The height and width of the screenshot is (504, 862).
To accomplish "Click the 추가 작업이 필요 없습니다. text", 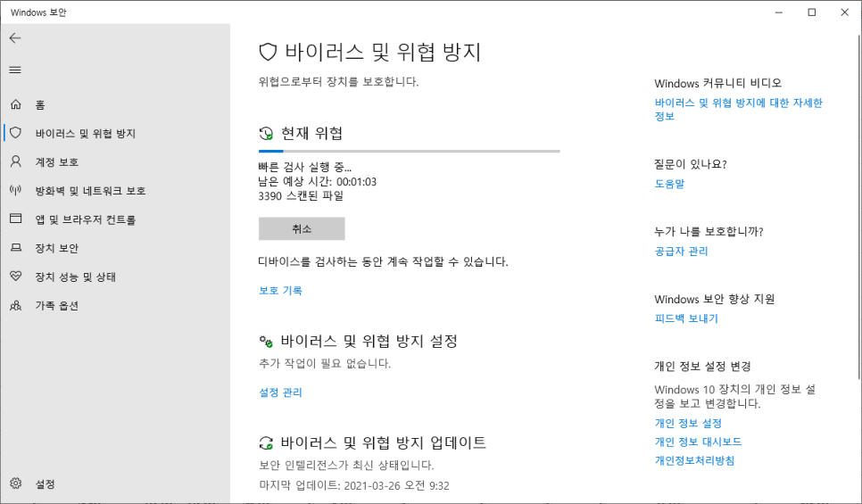I will tap(324, 363).
